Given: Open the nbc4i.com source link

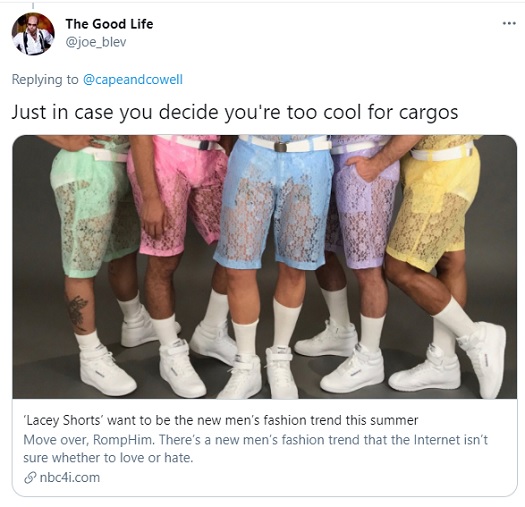Looking at the screenshot, I should (70, 478).
